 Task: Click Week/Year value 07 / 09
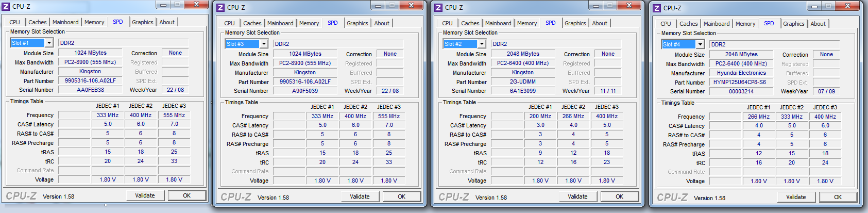826,91
